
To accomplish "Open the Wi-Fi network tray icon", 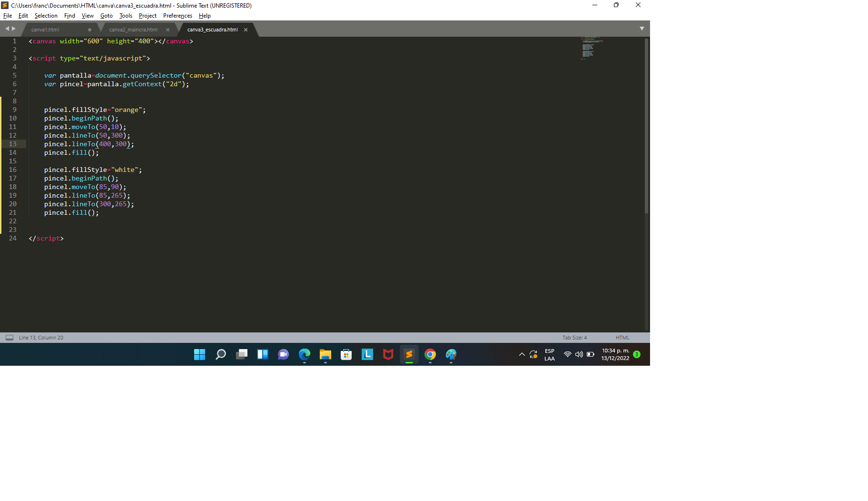I will [568, 354].
